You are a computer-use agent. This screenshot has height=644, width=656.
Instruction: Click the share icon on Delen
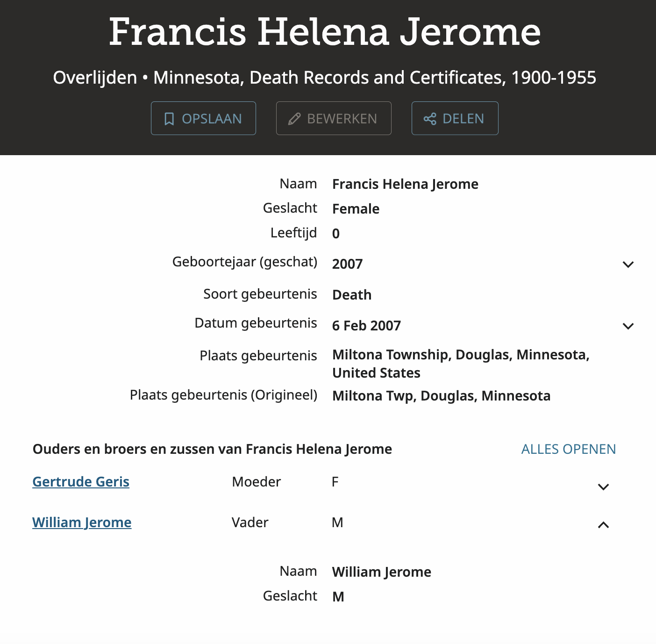[430, 119]
